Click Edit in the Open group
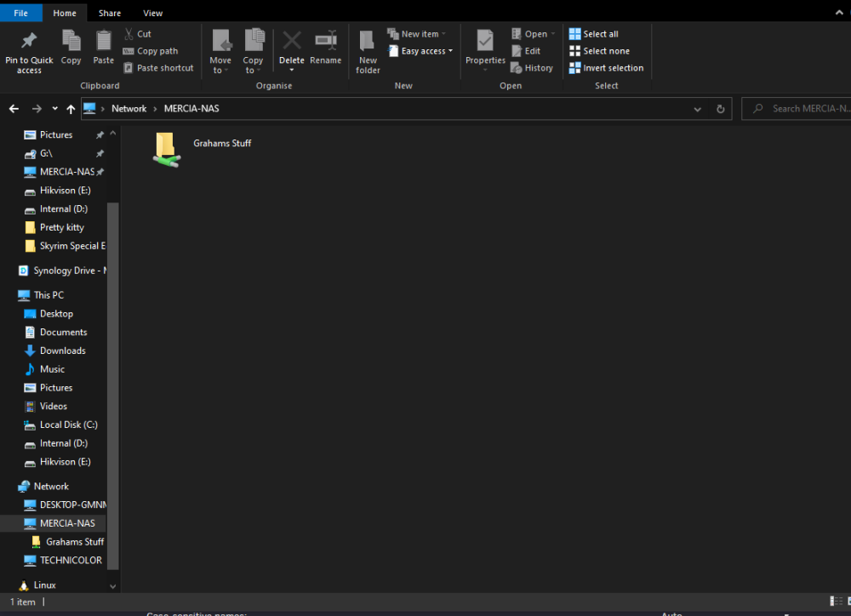Screen dimensions: 851x616 526,51
